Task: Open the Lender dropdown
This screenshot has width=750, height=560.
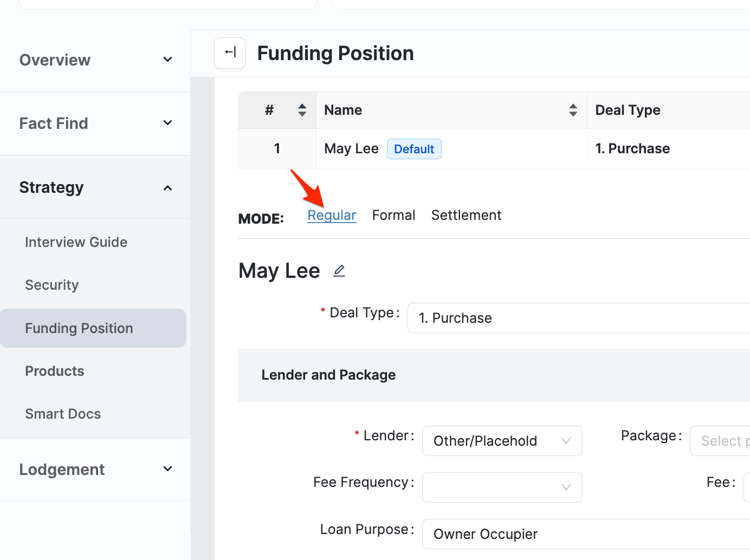Action: point(501,441)
